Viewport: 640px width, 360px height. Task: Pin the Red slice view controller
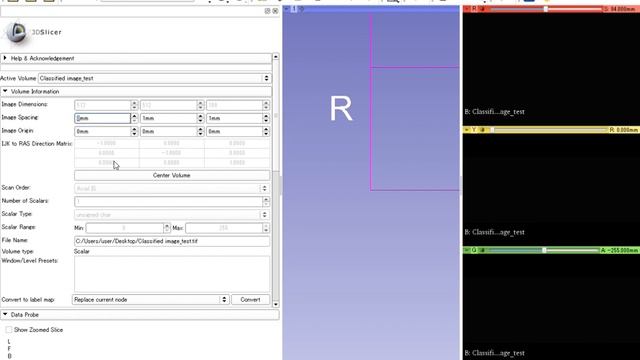(467, 9)
